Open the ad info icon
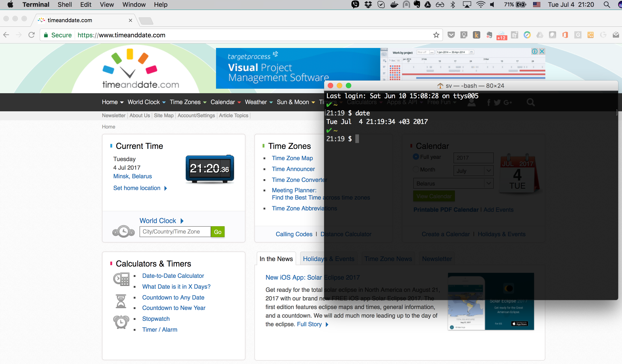 click(x=535, y=51)
